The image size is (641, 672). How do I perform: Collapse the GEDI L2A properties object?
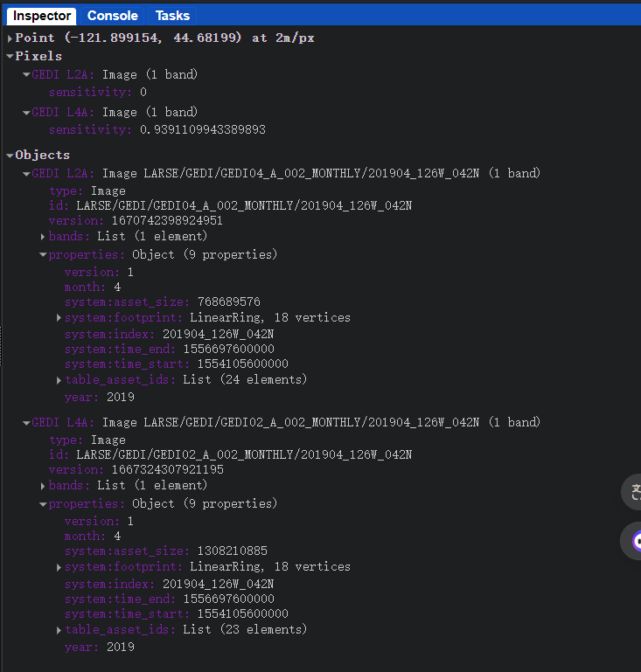click(43, 255)
